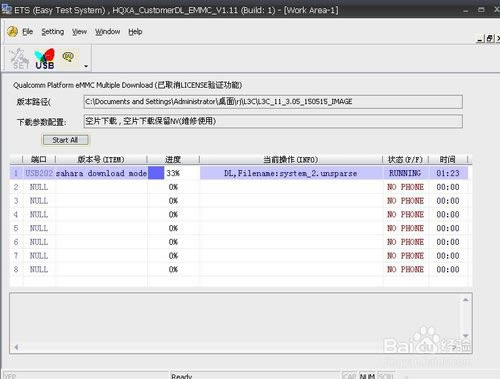Click the log panel scroll down arrow

coord(466,336)
